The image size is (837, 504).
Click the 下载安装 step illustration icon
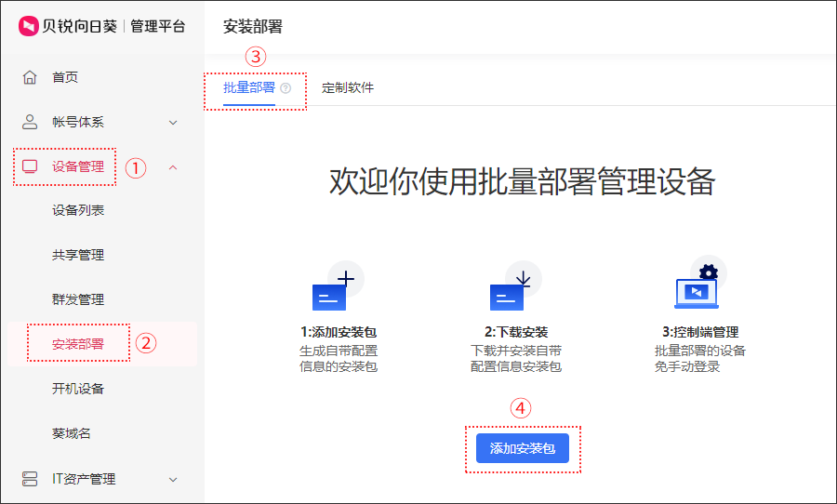pos(515,285)
